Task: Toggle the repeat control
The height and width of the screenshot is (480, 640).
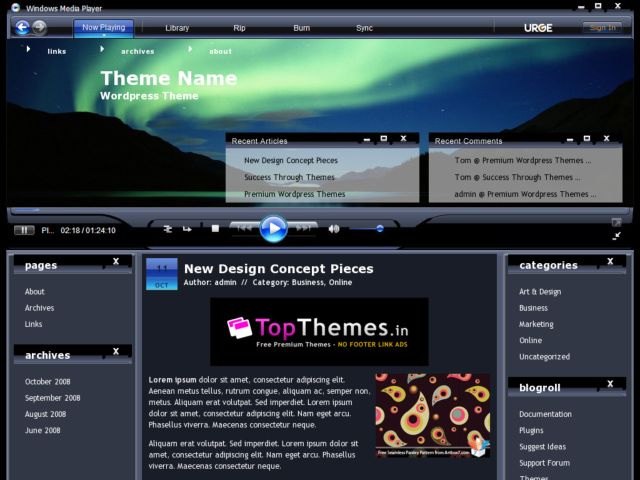Action: point(187,229)
